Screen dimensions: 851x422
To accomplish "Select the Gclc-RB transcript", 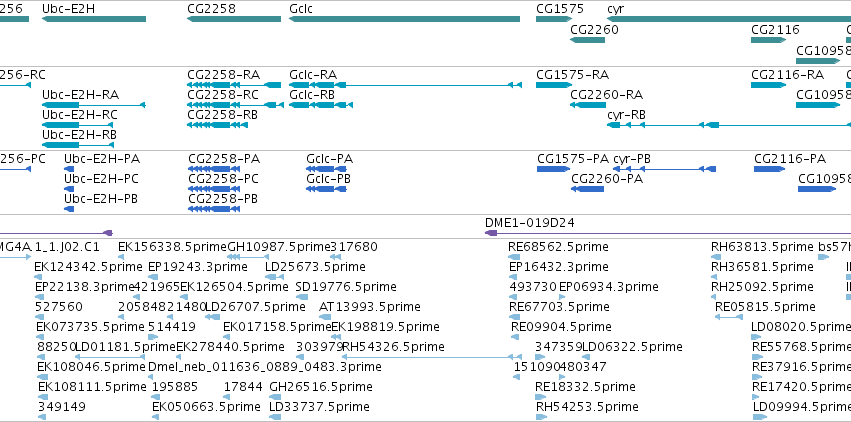I will 321,105.
